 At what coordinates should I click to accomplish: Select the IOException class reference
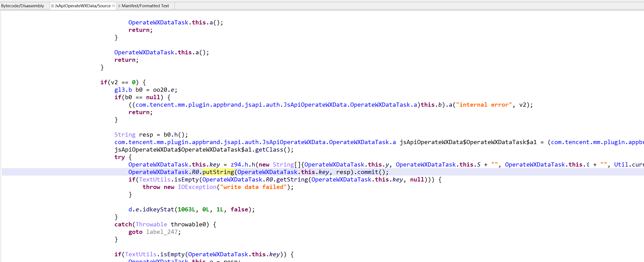(x=197, y=187)
